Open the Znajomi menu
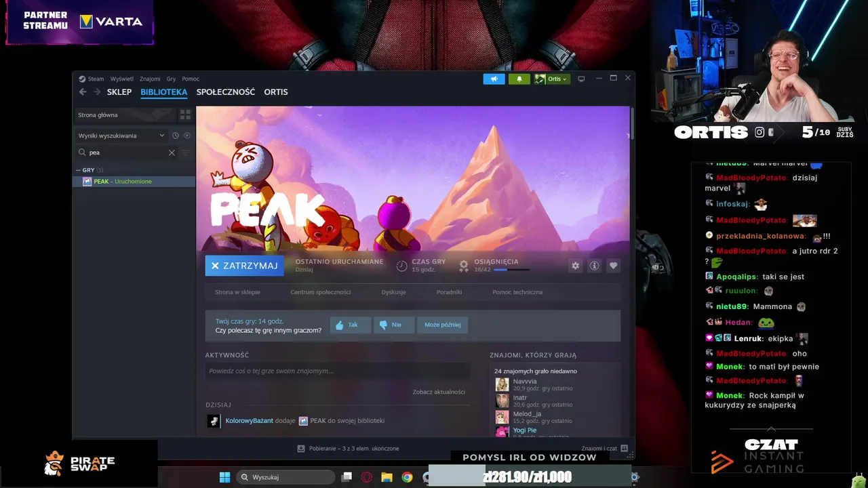Image resolution: width=868 pixels, height=488 pixels. [x=150, y=79]
